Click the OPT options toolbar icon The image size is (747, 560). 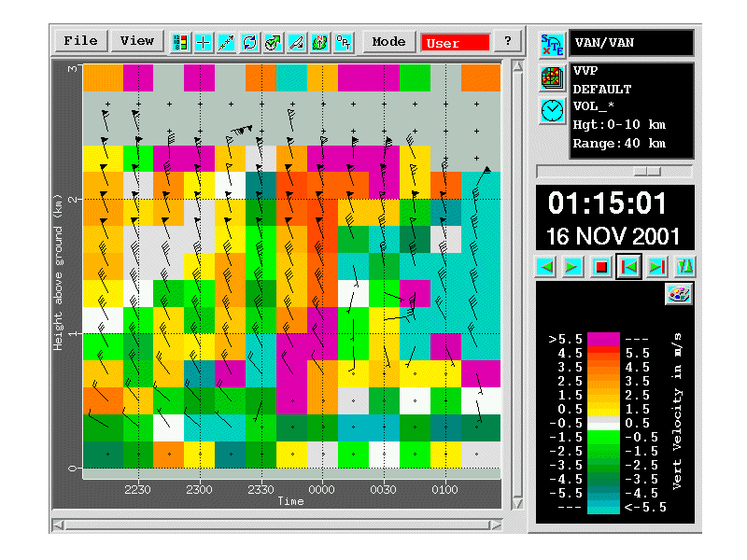tap(344, 42)
